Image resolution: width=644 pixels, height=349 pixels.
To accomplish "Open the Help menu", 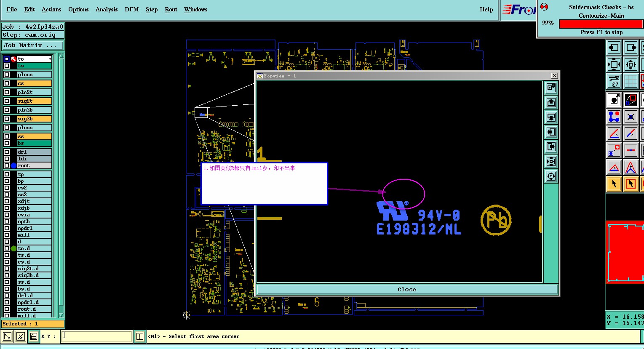I will pos(486,9).
